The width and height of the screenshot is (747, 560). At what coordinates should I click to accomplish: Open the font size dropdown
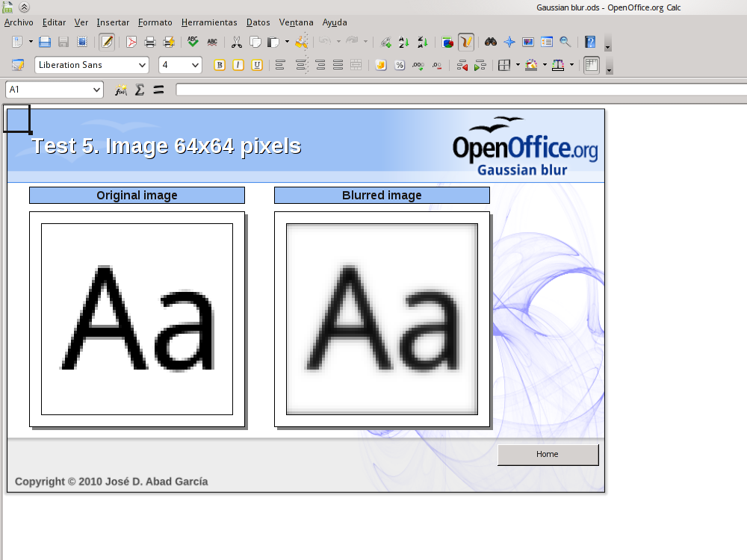(x=195, y=65)
